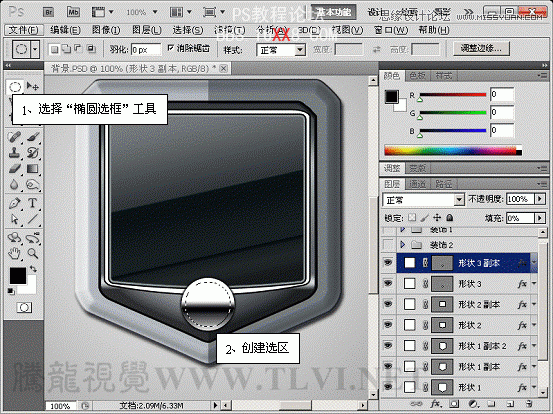Open the 不透明度 opacity slider arrow

click(540, 199)
